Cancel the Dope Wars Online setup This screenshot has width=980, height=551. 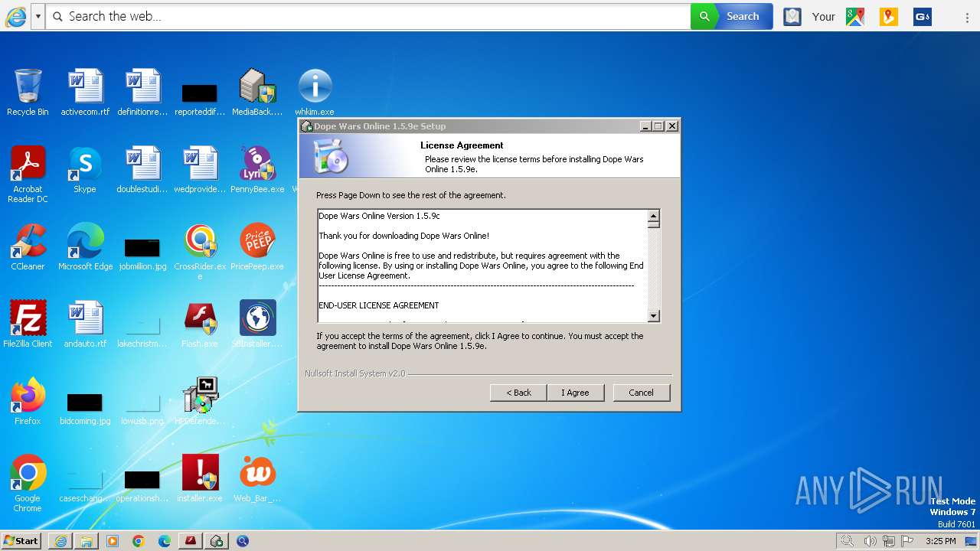641,393
